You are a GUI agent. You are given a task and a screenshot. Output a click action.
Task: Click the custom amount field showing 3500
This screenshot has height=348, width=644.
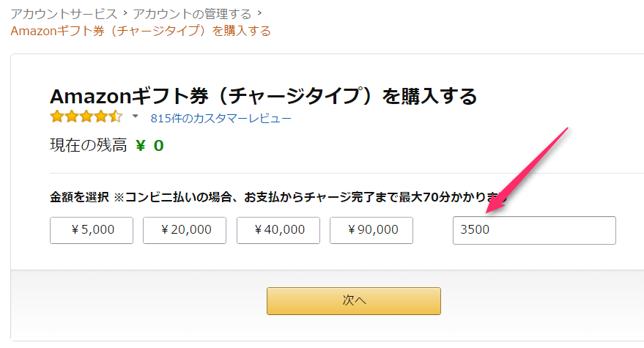click(534, 230)
